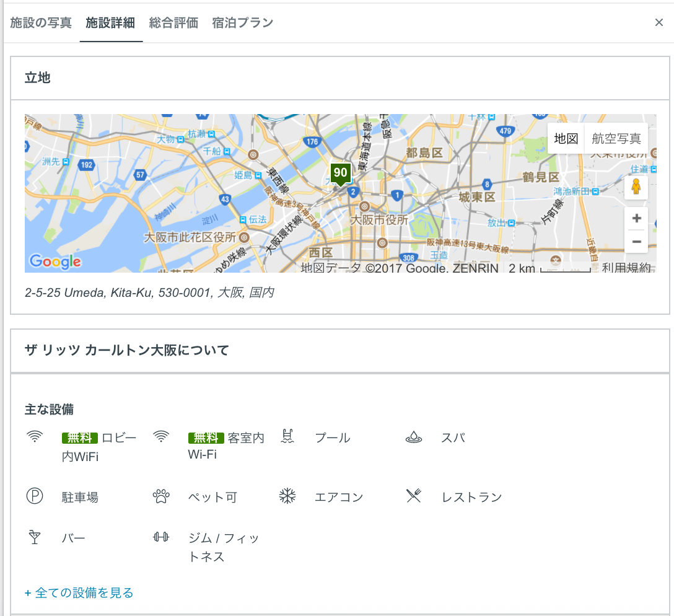This screenshot has height=616, width=674.
Task: Click the spa amenity icon
Action: pos(414,438)
